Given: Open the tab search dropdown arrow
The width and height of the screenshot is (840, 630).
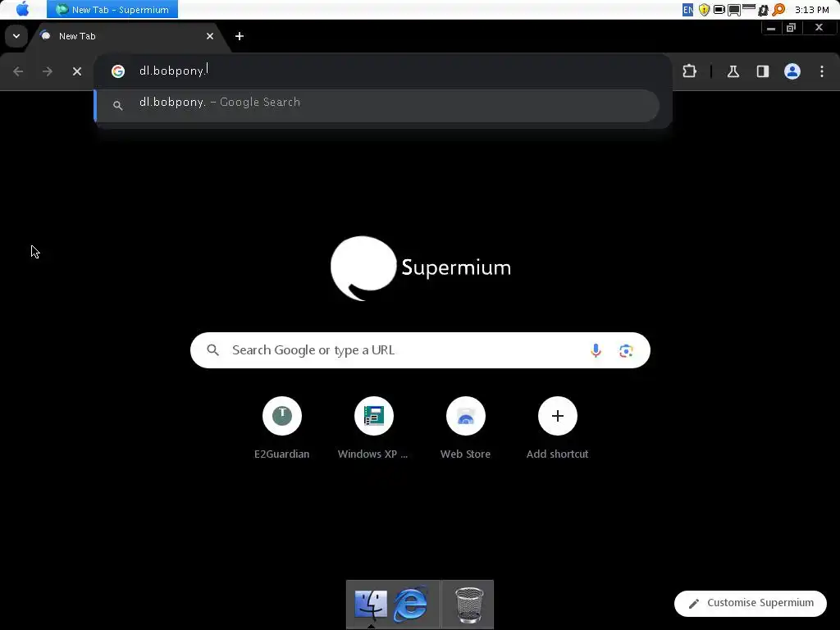Looking at the screenshot, I should click(16, 36).
